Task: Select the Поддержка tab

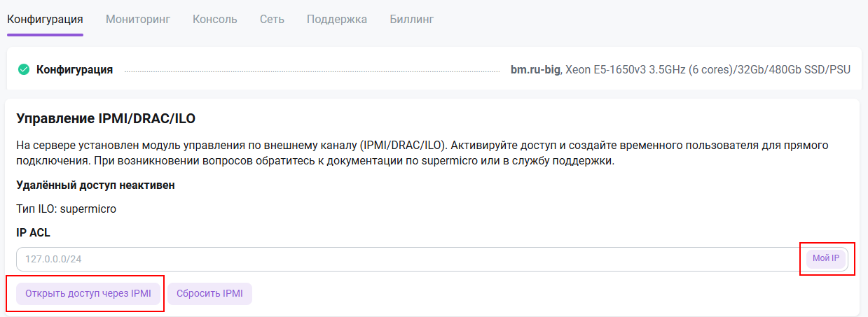Action: pyautogui.click(x=336, y=19)
